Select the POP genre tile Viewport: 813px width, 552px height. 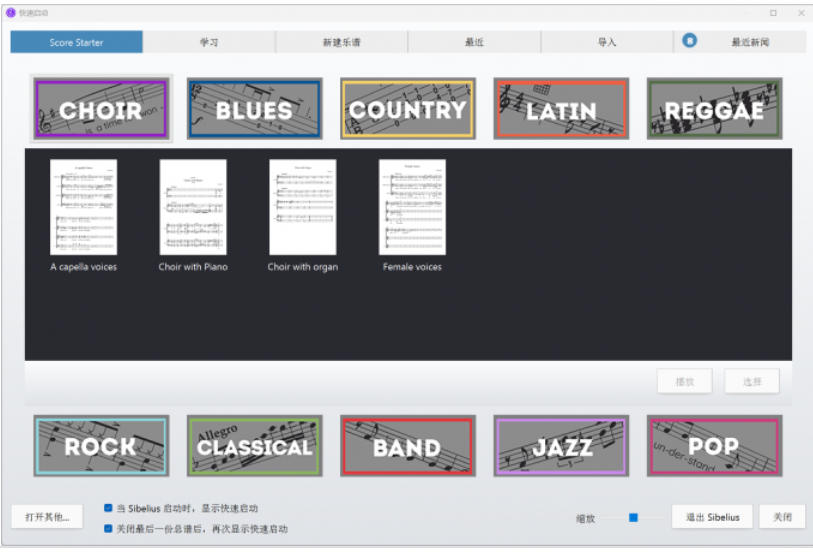714,446
